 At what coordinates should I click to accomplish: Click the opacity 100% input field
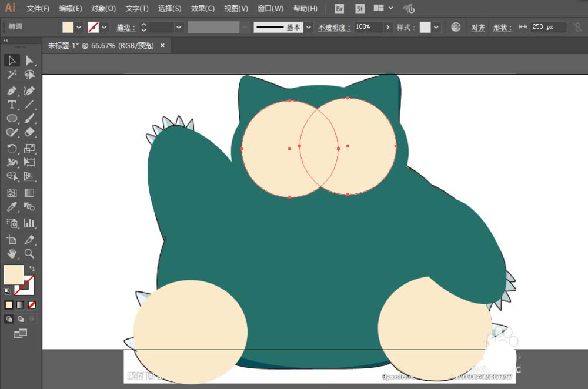click(368, 27)
